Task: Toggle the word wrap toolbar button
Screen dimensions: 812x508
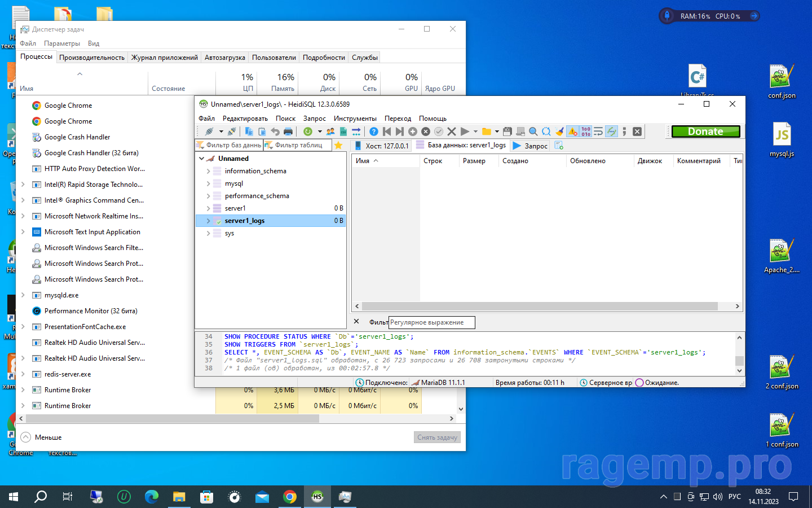Action: coord(598,132)
